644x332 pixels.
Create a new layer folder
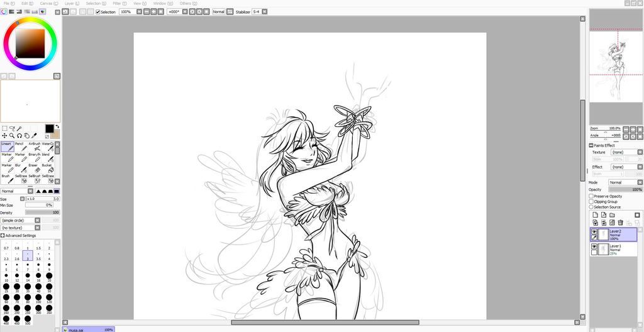click(x=611, y=215)
